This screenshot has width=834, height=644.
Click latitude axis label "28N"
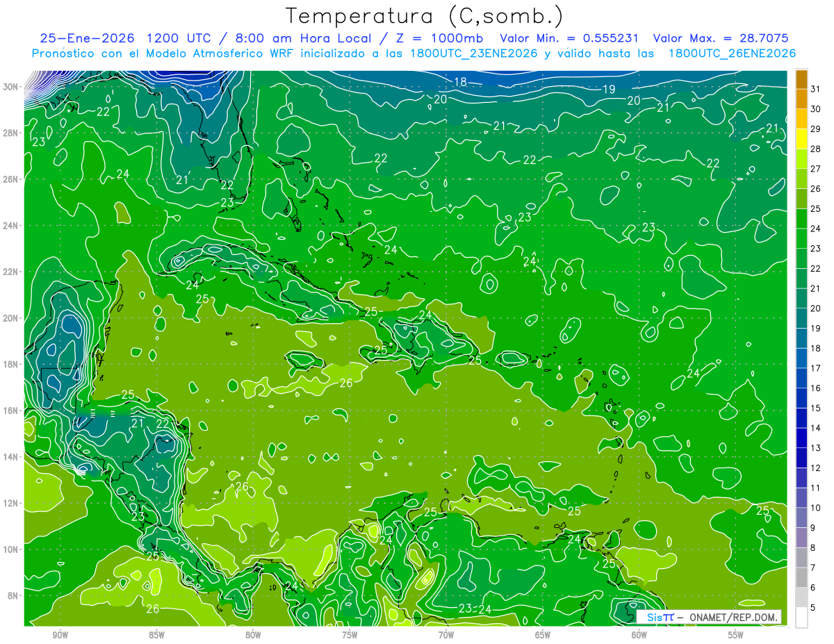pyautogui.click(x=11, y=133)
